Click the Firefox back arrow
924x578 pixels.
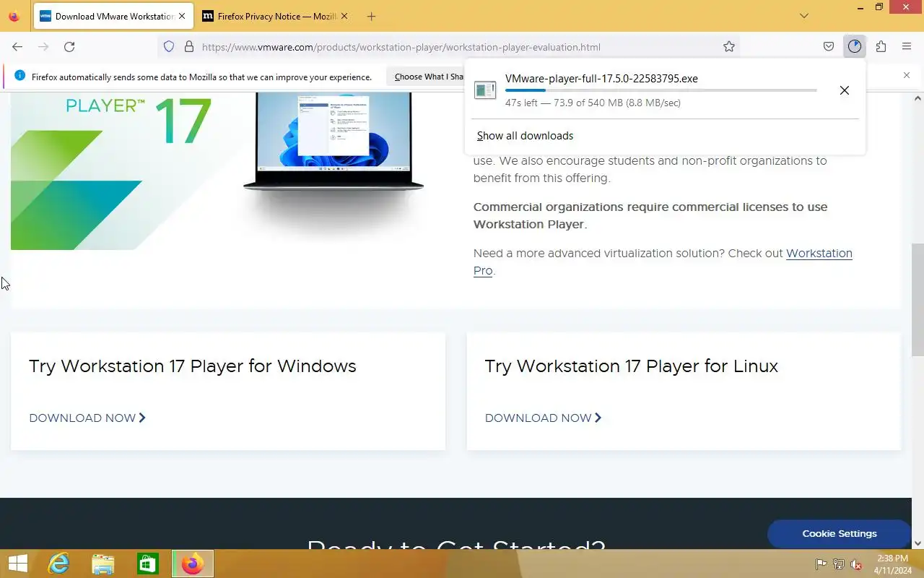17,47
